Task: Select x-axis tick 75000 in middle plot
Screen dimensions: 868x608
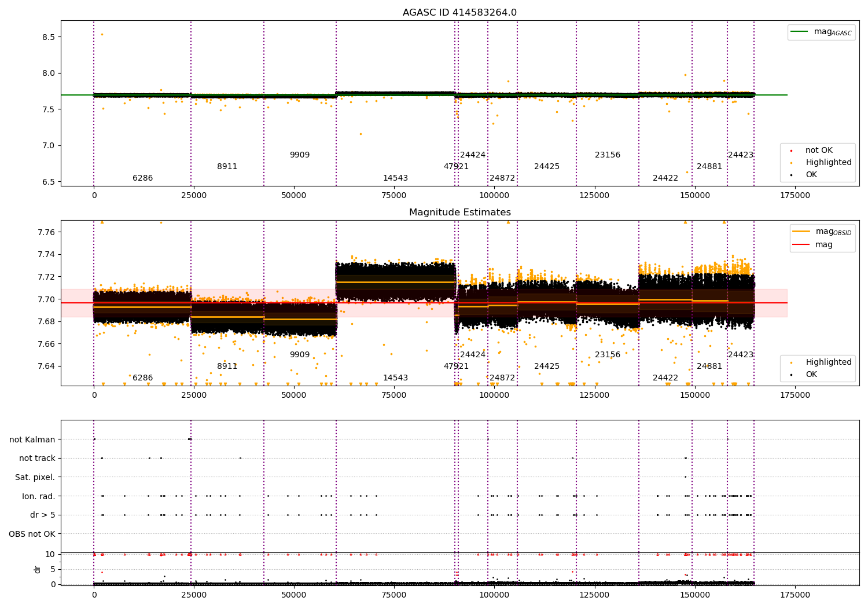Action: pyautogui.click(x=394, y=395)
